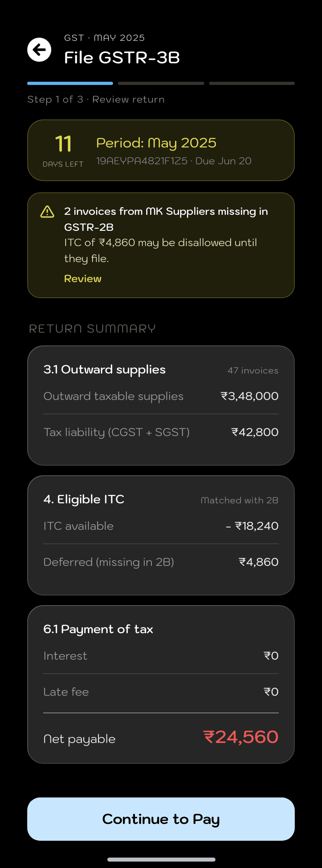Select the second progress step bar

(161, 83)
